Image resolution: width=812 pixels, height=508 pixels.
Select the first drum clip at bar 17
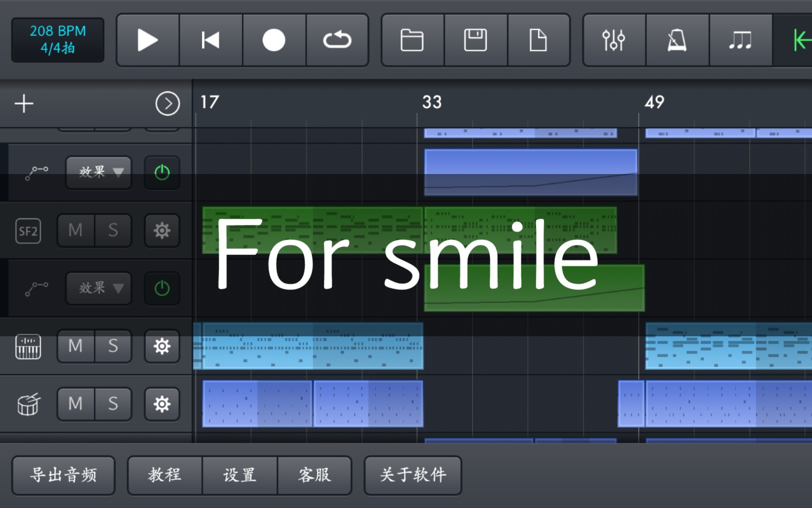[x=257, y=404]
